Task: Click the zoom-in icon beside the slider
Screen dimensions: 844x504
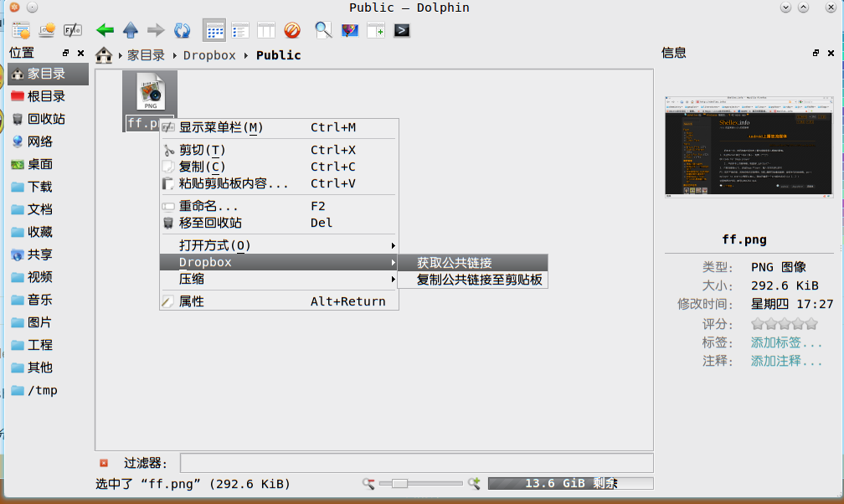Action: coord(474,484)
